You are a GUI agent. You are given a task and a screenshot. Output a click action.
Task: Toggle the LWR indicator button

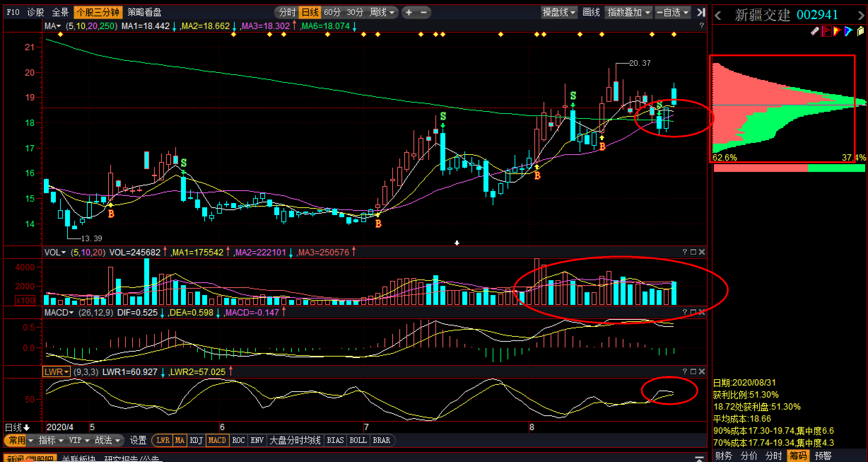point(163,440)
